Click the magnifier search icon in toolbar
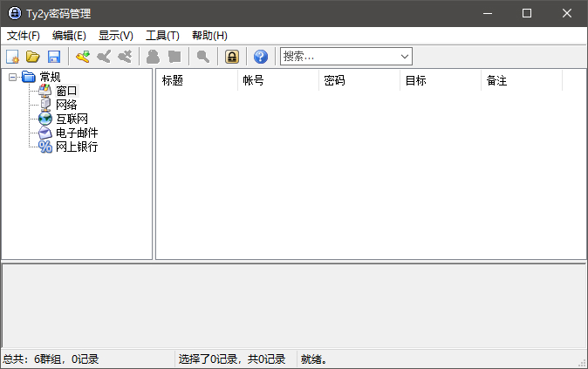Screen dimensions: 588x369 coord(203,57)
